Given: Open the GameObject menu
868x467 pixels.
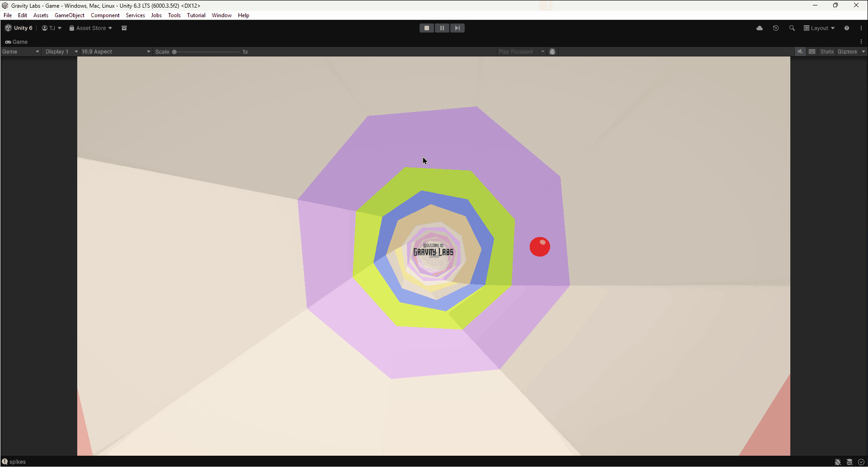Looking at the screenshot, I should coord(70,15).
